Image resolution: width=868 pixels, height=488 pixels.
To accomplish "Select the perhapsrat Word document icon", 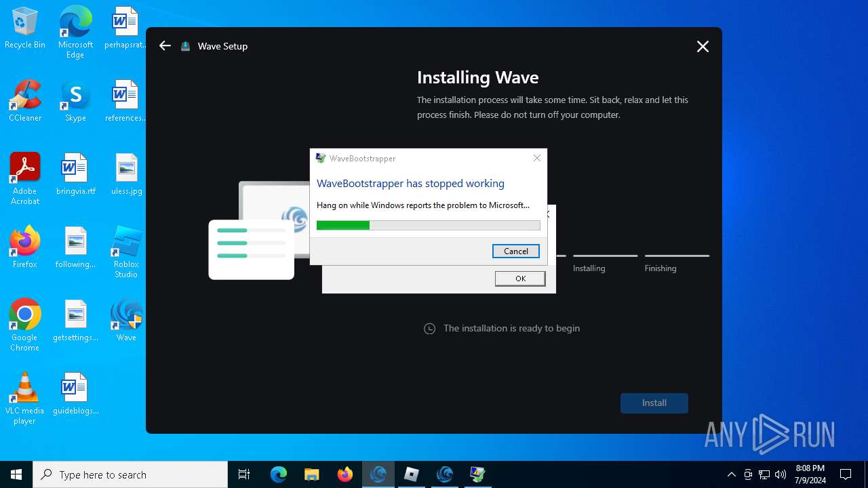I will click(x=125, y=28).
